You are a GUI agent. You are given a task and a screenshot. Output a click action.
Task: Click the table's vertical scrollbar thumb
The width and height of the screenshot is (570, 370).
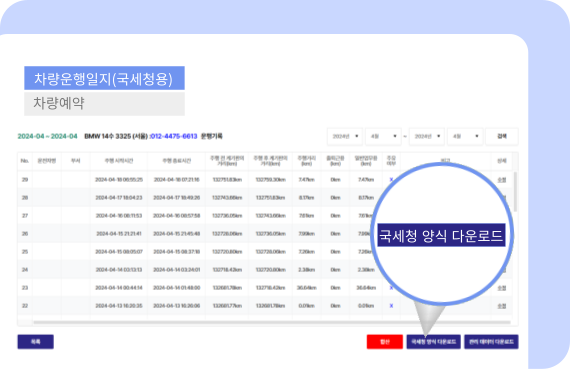click(515, 192)
